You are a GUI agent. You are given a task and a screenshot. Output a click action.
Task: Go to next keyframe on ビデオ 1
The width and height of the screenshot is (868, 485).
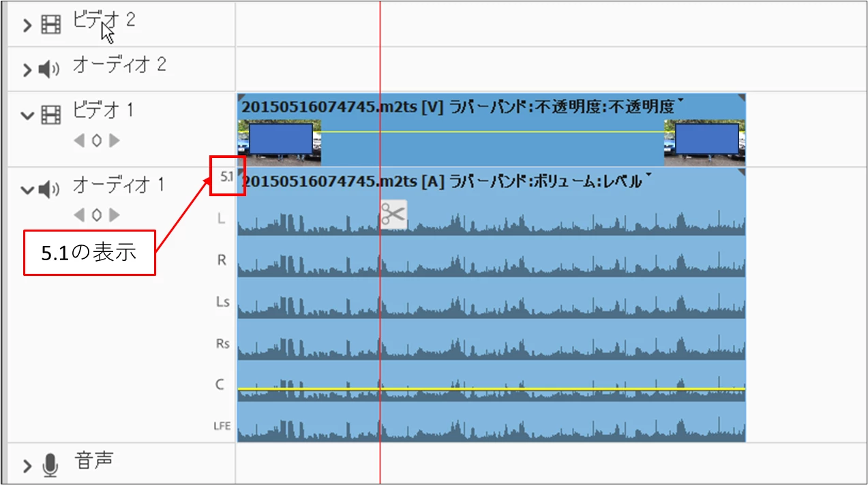point(114,140)
